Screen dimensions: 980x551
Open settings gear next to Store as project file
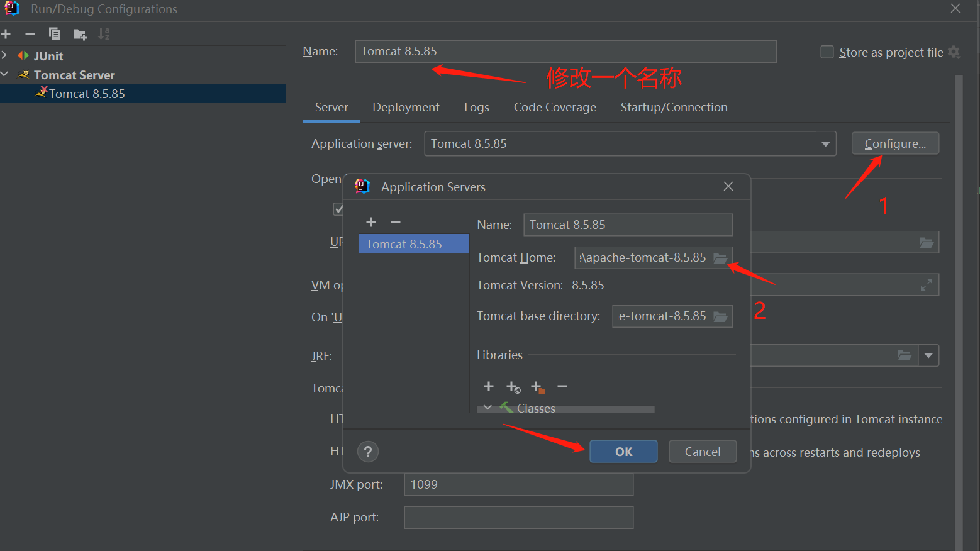coord(954,52)
